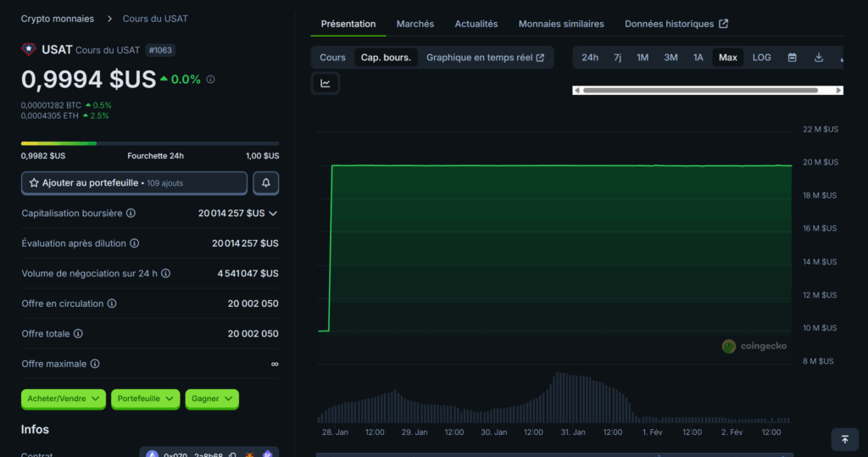The width and height of the screenshot is (868, 457).
Task: Open the Actualités tab
Action: [x=476, y=24]
